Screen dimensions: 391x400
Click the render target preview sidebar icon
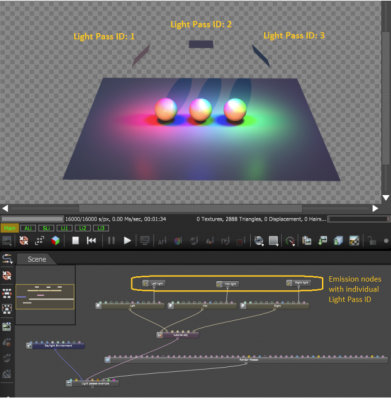[x=7, y=326]
